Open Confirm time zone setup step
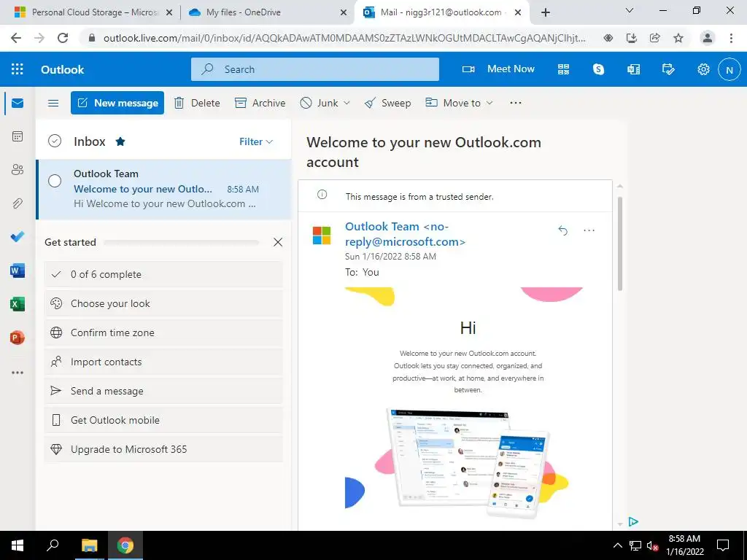Screen dimensions: 747x560 click(x=163, y=332)
